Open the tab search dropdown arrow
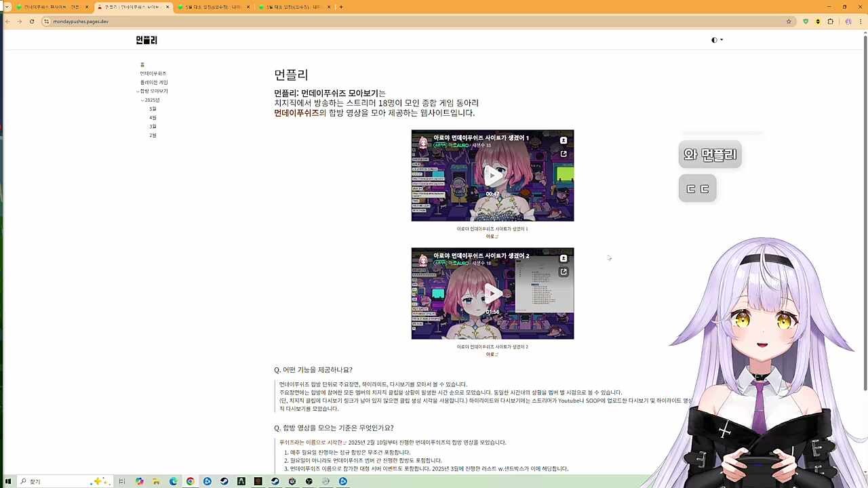868x488 pixels. coord(7,7)
